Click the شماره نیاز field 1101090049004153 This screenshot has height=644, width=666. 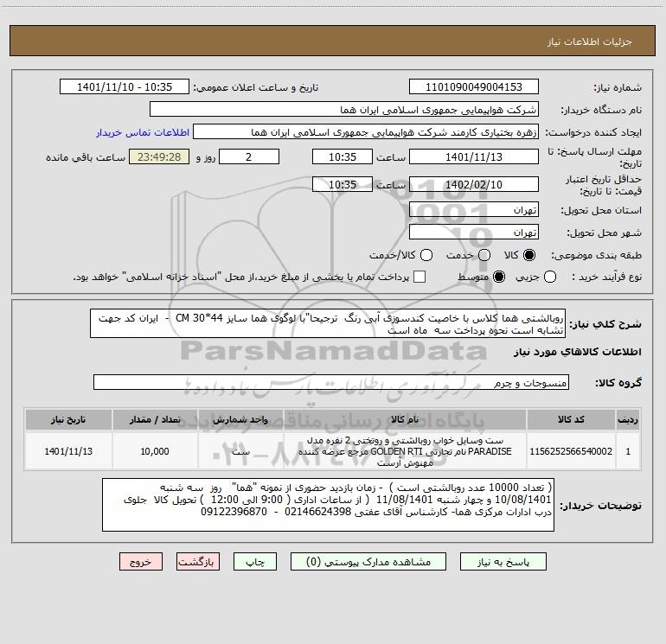474,86
